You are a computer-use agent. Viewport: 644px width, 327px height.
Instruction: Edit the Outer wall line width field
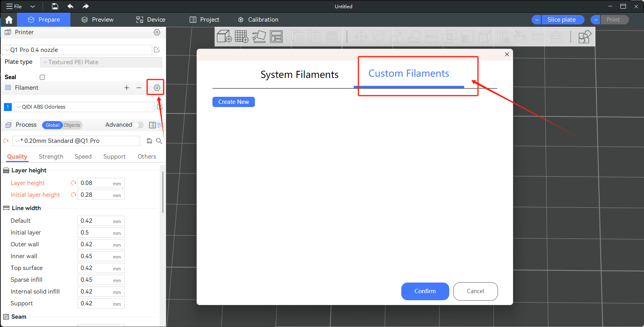point(101,244)
